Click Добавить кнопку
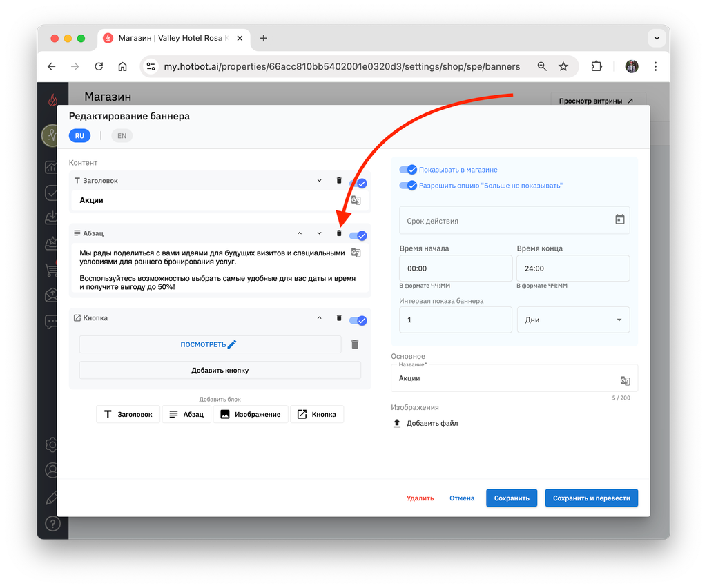The image size is (707, 588). 220,371
